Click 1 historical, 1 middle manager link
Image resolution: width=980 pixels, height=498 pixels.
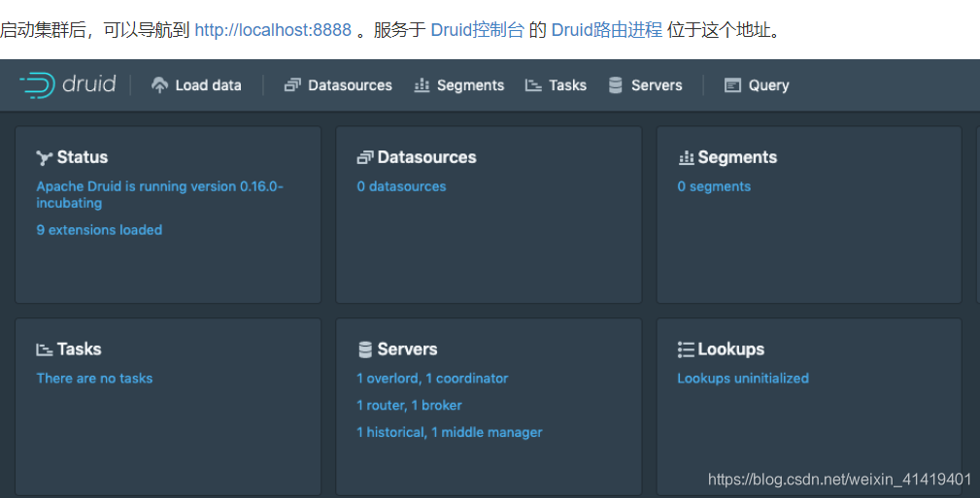coord(450,432)
